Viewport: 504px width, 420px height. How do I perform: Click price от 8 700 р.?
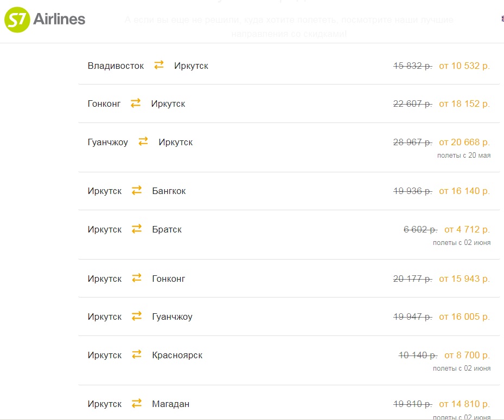pyautogui.click(x=467, y=355)
